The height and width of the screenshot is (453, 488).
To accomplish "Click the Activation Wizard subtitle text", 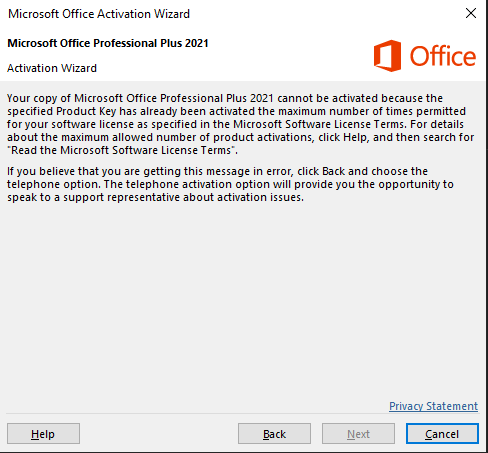I will coord(52,68).
